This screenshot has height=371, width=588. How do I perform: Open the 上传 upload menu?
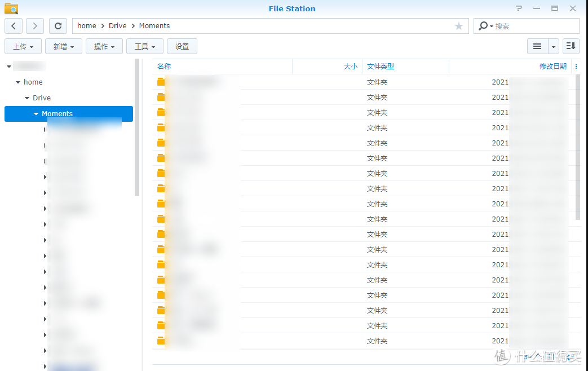[x=23, y=46]
